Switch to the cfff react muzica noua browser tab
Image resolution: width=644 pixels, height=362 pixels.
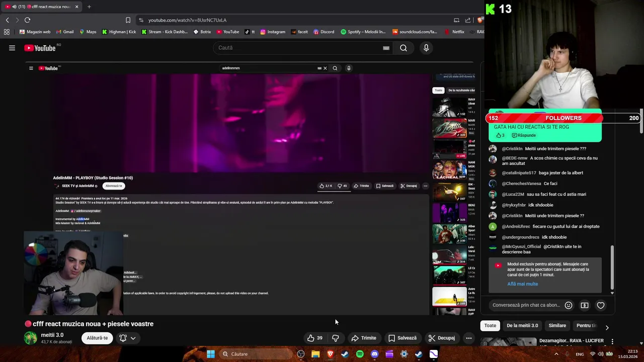42,7
